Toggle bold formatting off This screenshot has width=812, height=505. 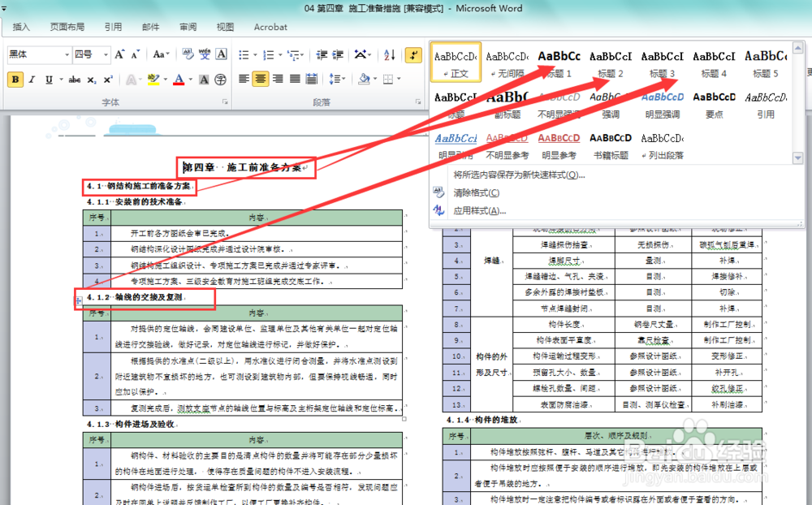click(x=15, y=79)
